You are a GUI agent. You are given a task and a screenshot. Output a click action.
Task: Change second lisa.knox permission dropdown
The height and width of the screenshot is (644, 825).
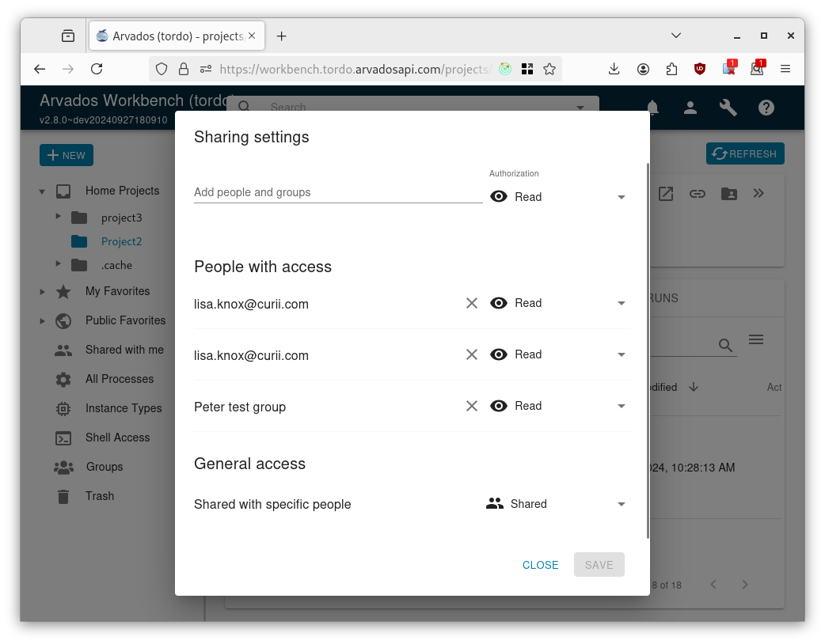click(559, 354)
